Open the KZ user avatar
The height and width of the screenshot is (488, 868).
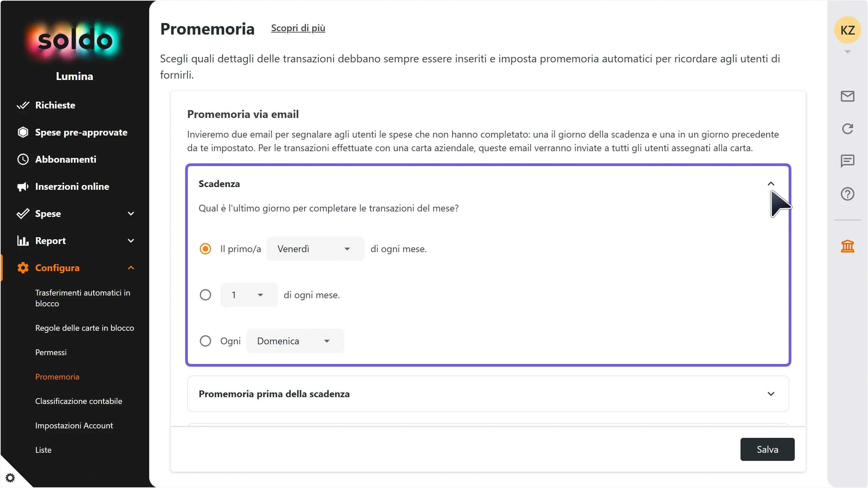(847, 30)
